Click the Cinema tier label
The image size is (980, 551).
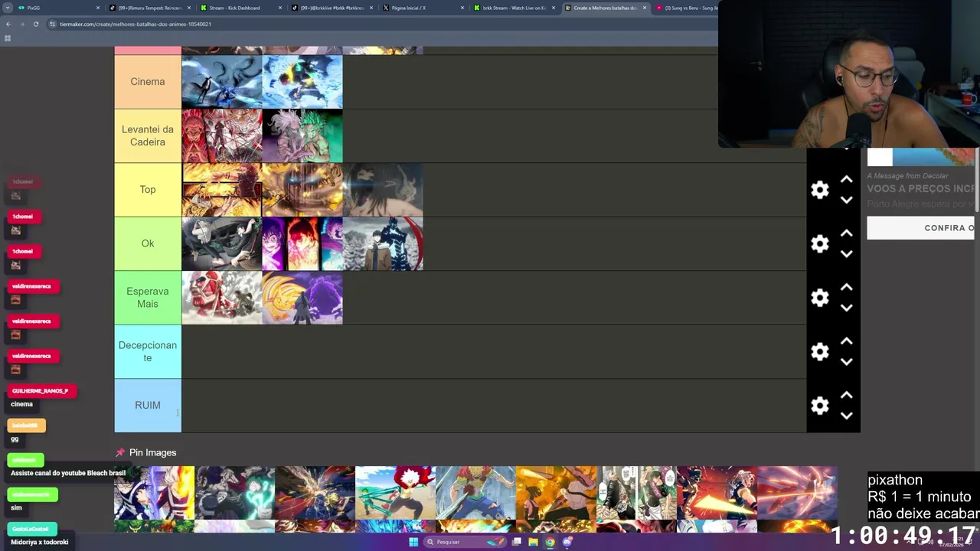point(148,82)
